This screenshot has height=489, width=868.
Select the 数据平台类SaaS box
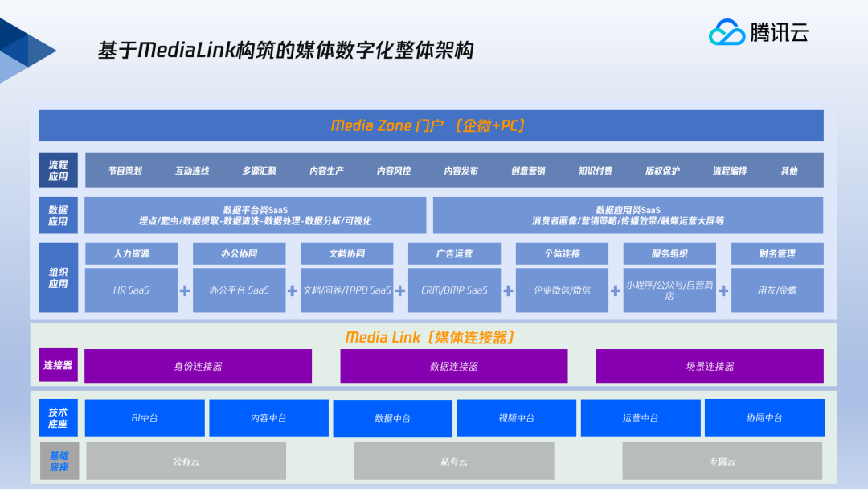(256, 215)
